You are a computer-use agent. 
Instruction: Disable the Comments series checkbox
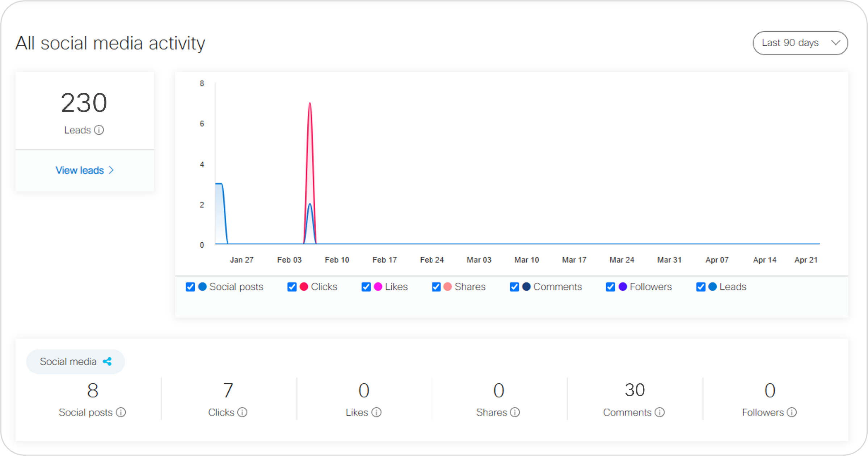514,287
